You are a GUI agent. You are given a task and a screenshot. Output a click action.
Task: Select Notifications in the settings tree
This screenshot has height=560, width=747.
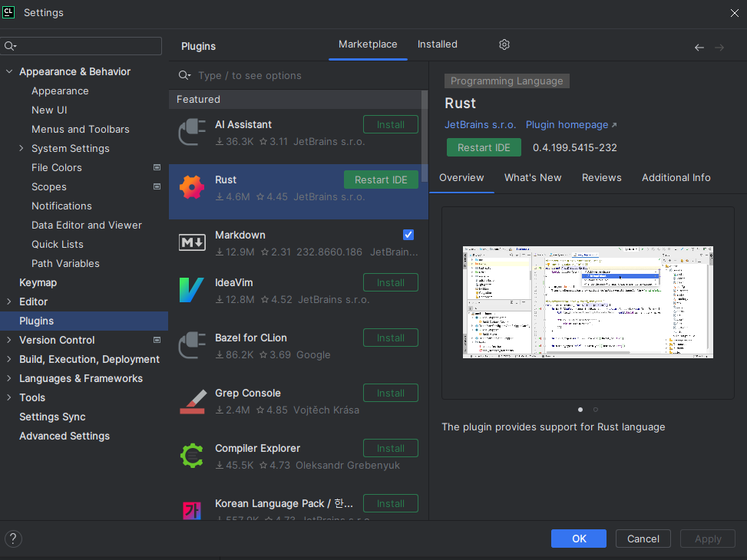coord(61,206)
